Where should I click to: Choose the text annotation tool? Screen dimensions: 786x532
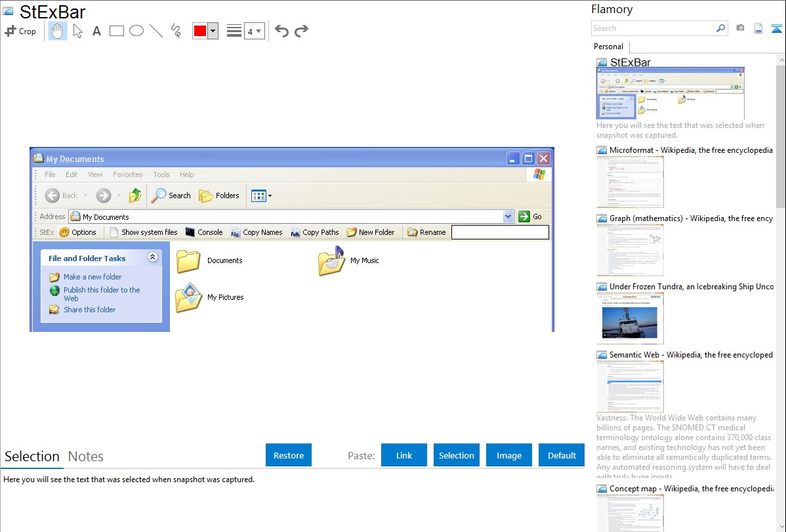click(96, 31)
